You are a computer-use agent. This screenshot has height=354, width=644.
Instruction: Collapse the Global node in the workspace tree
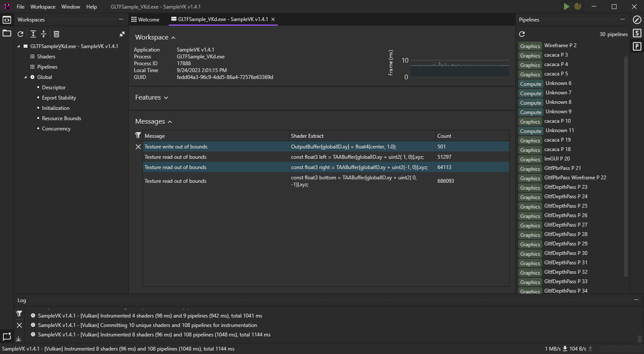click(25, 77)
